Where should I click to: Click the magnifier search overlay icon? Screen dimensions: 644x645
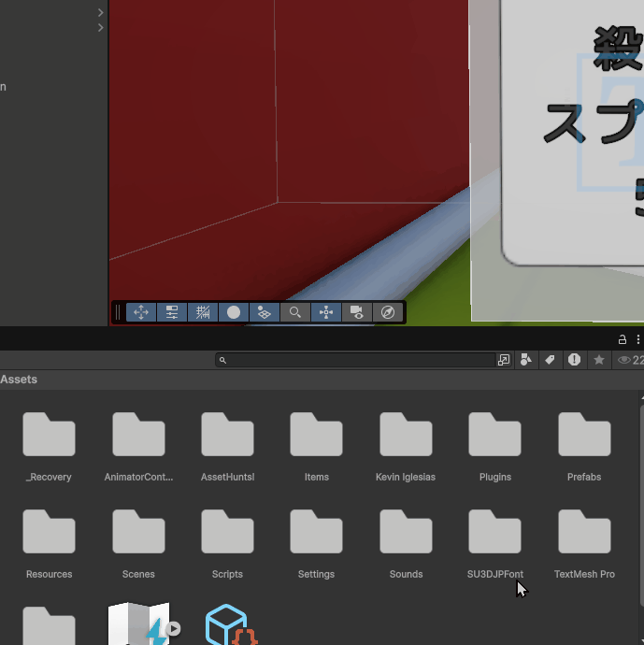coord(295,312)
